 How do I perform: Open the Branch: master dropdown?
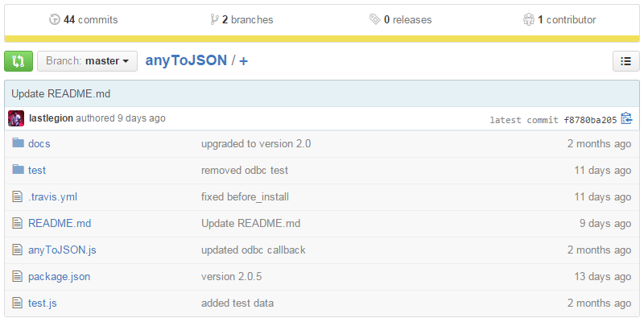coord(87,61)
